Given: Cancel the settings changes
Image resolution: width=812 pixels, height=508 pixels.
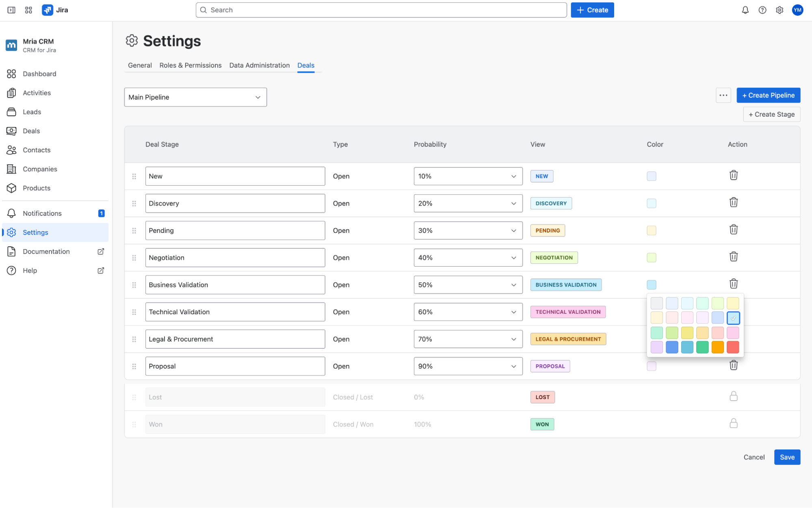Looking at the screenshot, I should point(754,457).
